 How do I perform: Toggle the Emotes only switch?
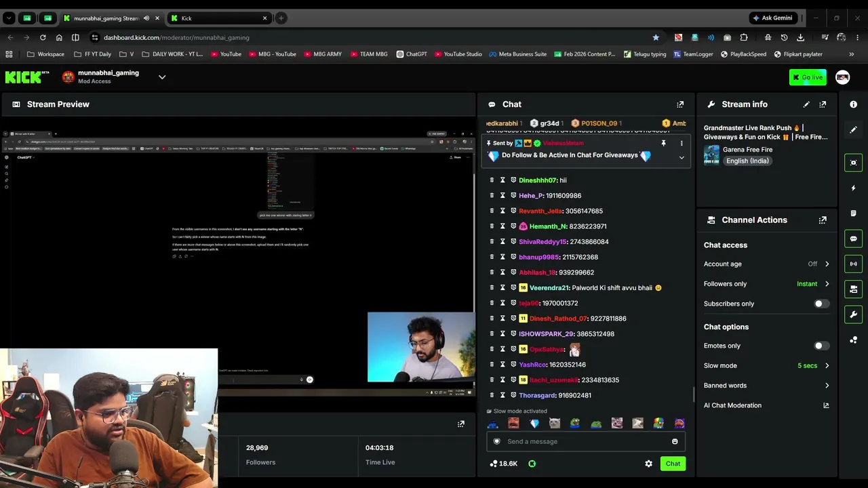(821, 346)
